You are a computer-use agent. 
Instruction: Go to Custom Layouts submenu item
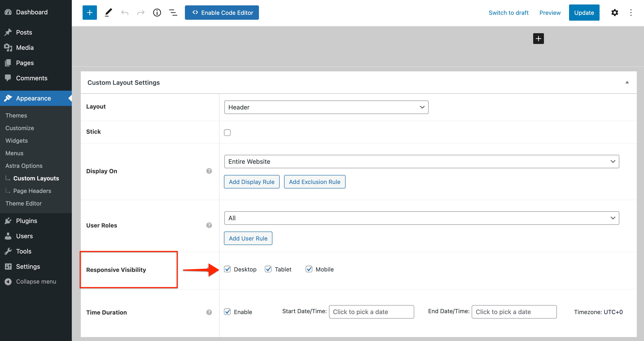(36, 178)
